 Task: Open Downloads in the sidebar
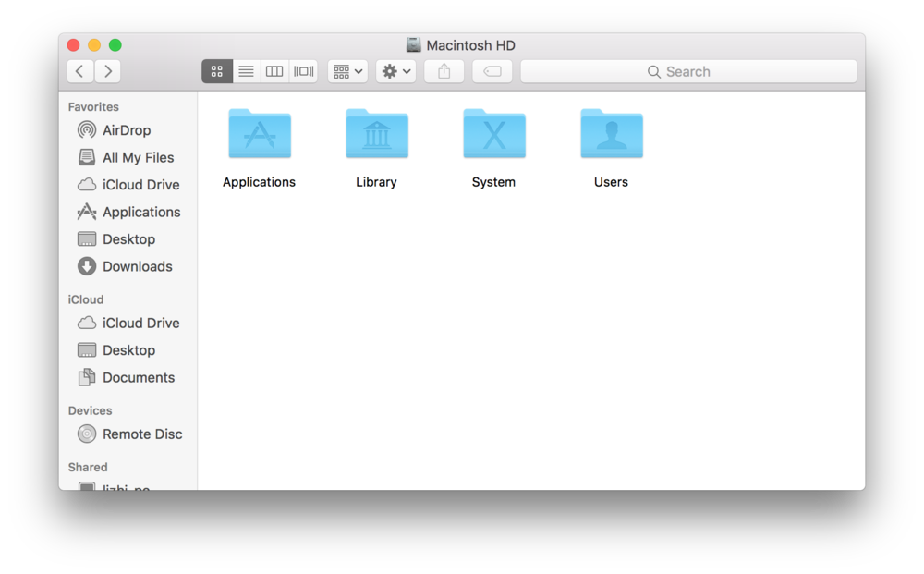coord(128,266)
